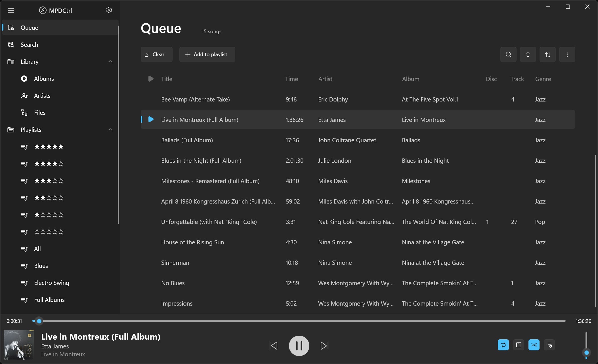Go to the Queue page

point(60,27)
